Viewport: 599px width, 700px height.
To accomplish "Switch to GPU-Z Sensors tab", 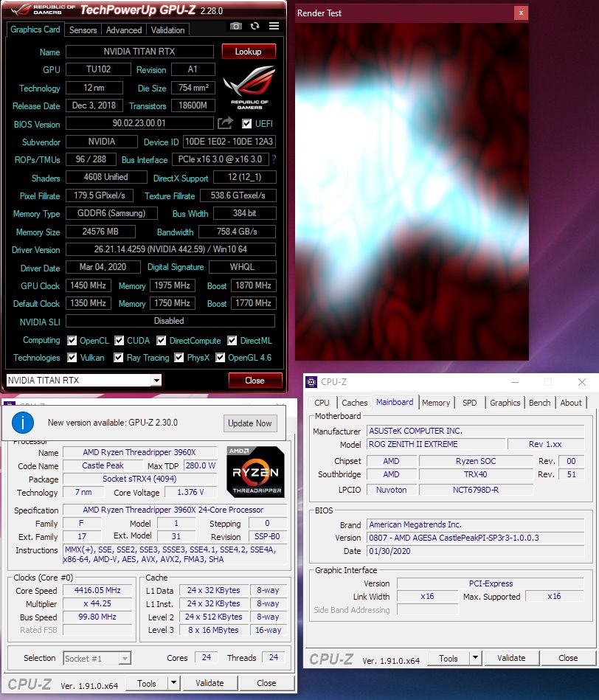I will tap(83, 30).
